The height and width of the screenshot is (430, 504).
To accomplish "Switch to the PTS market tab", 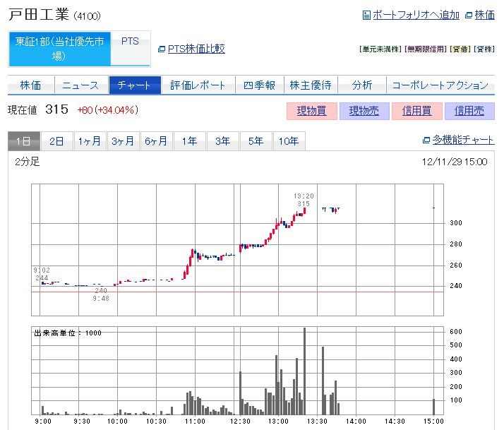I will pos(130,42).
